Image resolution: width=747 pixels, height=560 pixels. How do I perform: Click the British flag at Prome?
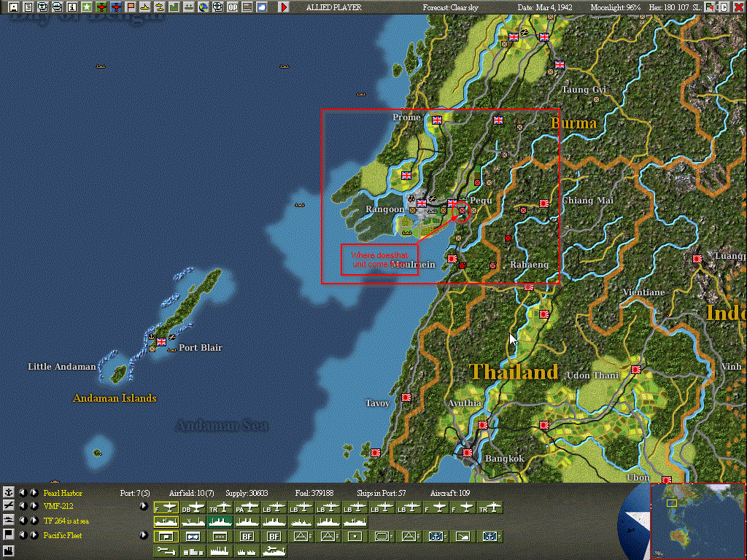click(x=437, y=120)
